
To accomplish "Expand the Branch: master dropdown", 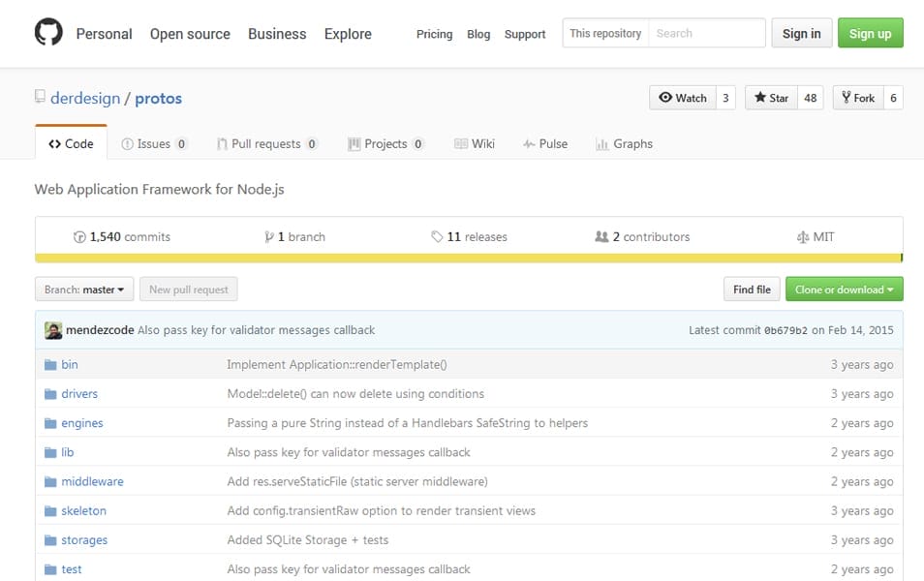I will 84,290.
